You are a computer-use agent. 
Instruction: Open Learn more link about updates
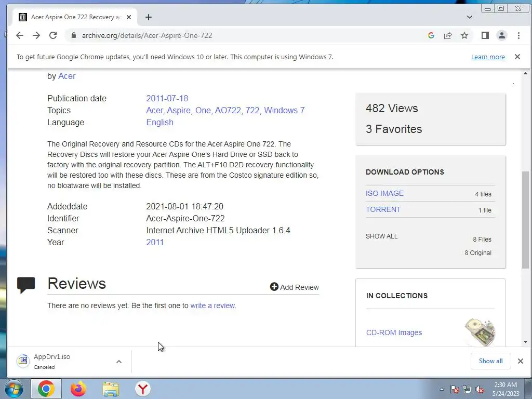point(488,57)
